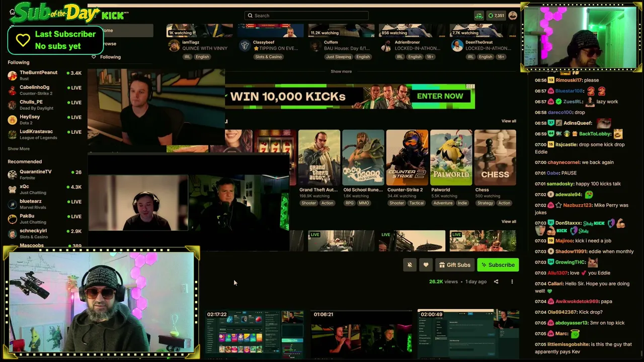The image size is (644, 362).
Task: Open bluetearz avatar in Recommended list
Action: 12,204
